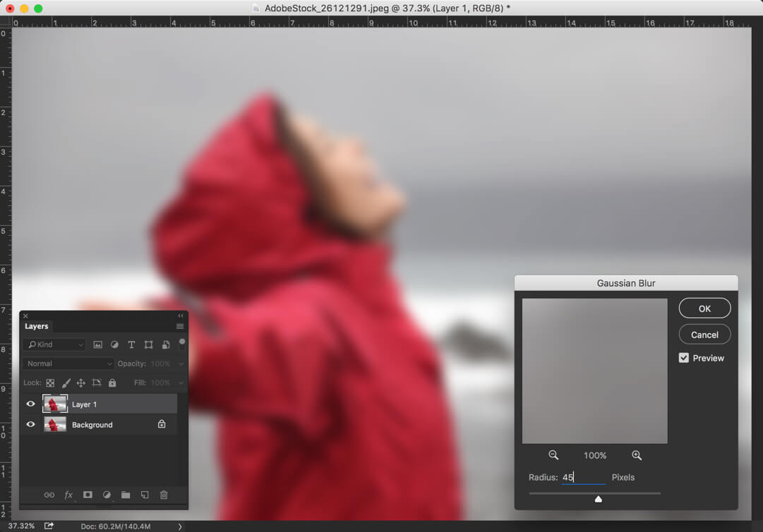Filter layers by shape layers icon

[x=148, y=345]
